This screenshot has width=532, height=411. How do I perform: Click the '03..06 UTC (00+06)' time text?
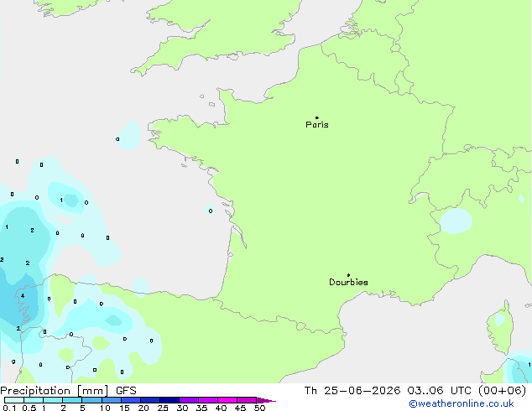[467, 391]
